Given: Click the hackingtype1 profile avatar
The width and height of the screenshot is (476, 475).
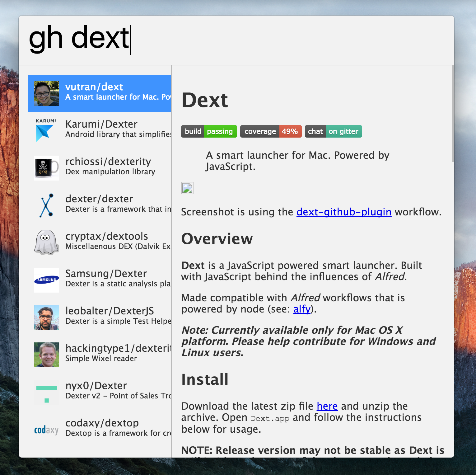Looking at the screenshot, I should (x=46, y=355).
